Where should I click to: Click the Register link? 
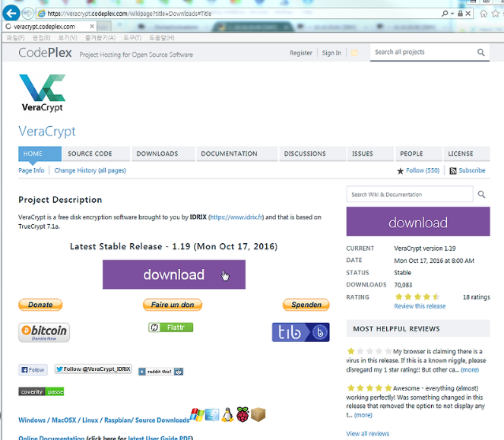click(301, 53)
